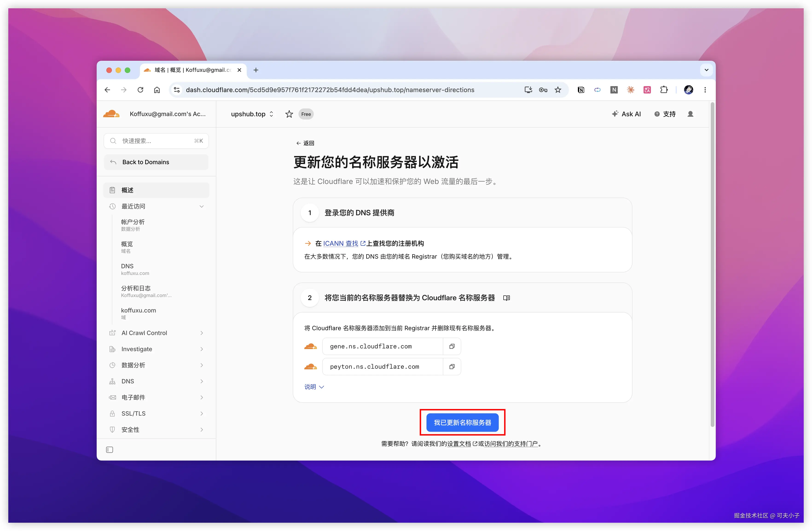Viewport: 812px width, 531px height.
Task: Expand AI Crawl Control menu
Action: (156, 333)
